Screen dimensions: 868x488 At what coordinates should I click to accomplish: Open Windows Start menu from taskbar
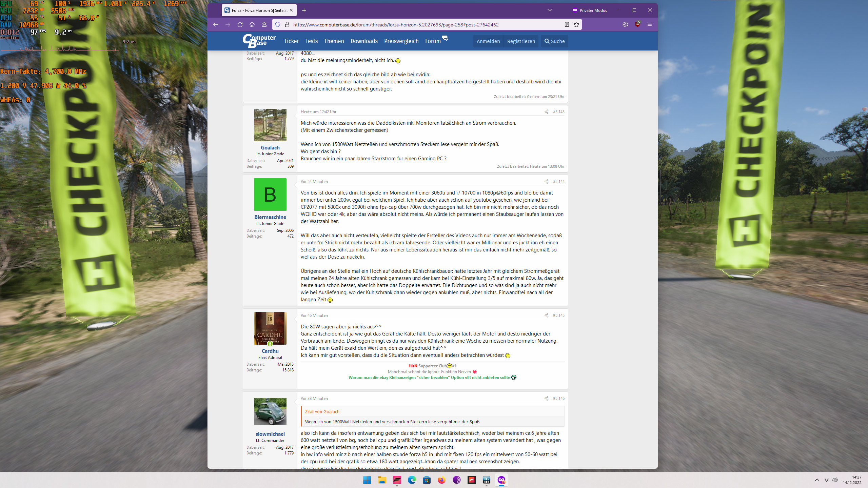pos(367,480)
